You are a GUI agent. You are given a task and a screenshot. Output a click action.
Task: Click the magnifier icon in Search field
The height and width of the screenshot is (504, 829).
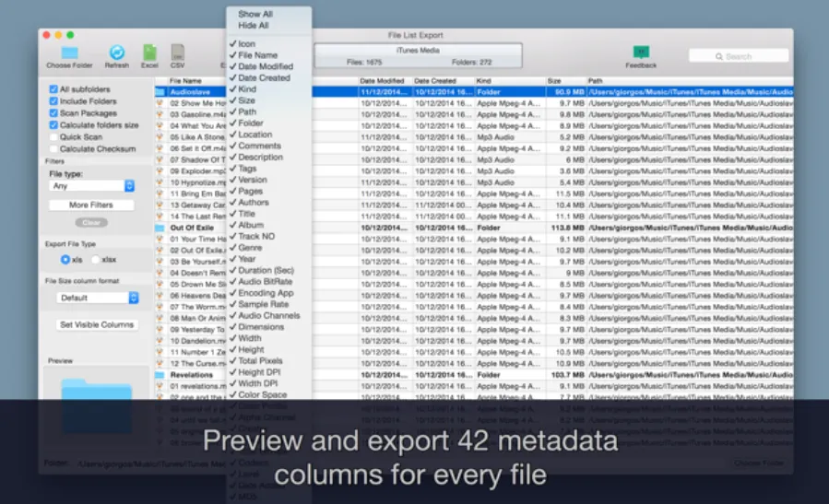[719, 56]
